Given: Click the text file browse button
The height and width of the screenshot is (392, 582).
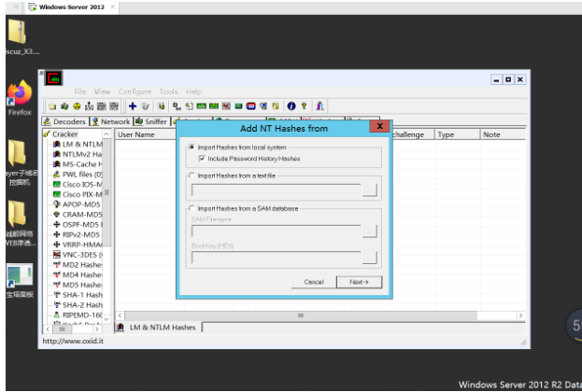Looking at the screenshot, I should [x=369, y=190].
